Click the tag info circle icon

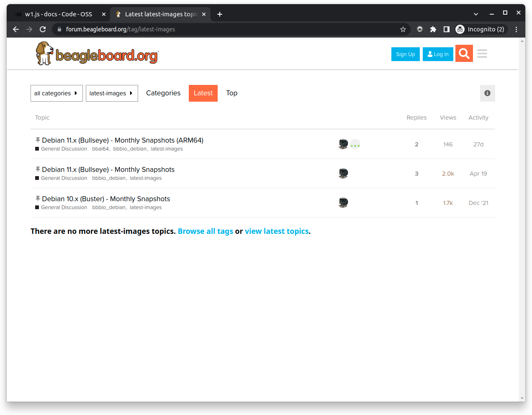click(487, 93)
